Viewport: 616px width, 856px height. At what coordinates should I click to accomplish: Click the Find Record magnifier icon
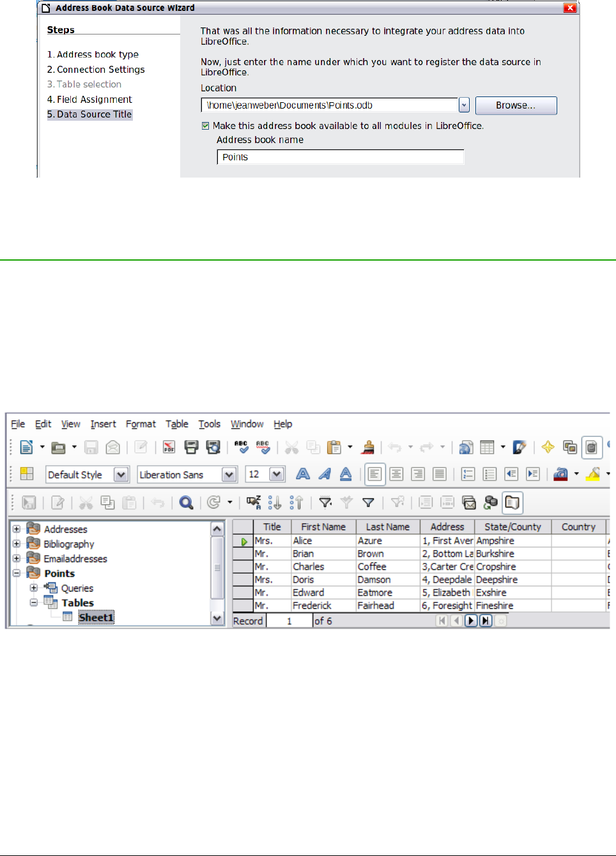[x=186, y=503]
